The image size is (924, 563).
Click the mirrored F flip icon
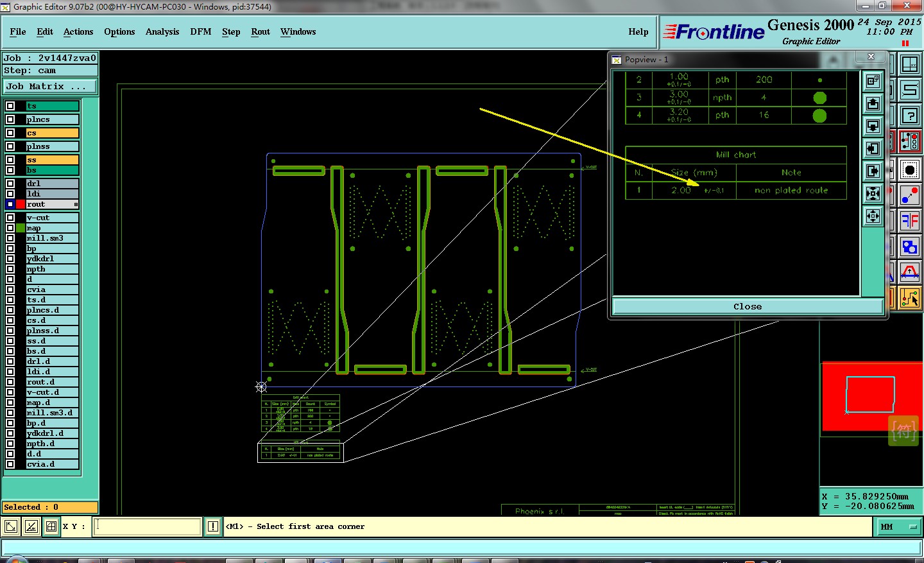point(910,221)
